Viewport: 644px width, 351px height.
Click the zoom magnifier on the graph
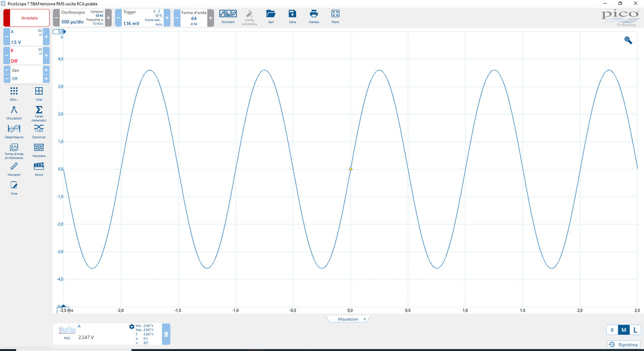(x=628, y=40)
